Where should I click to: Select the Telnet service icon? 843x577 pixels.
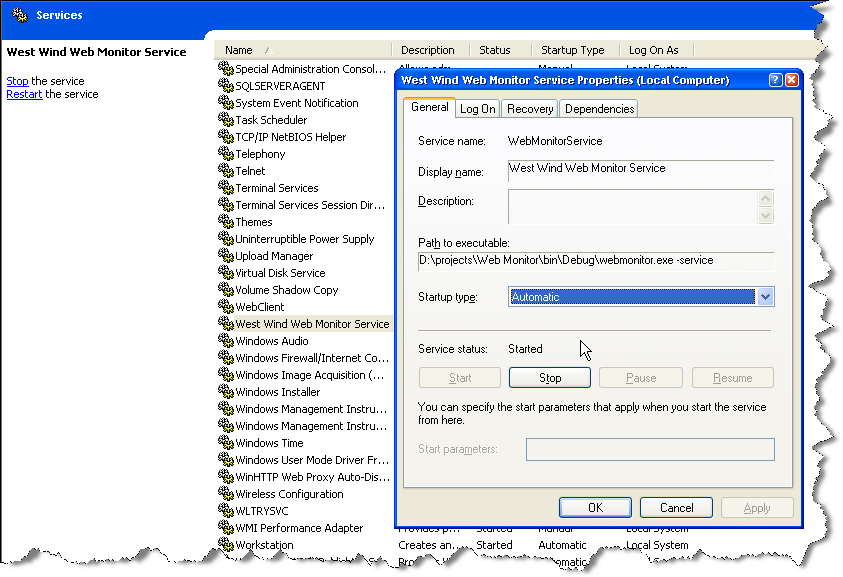tap(225, 171)
